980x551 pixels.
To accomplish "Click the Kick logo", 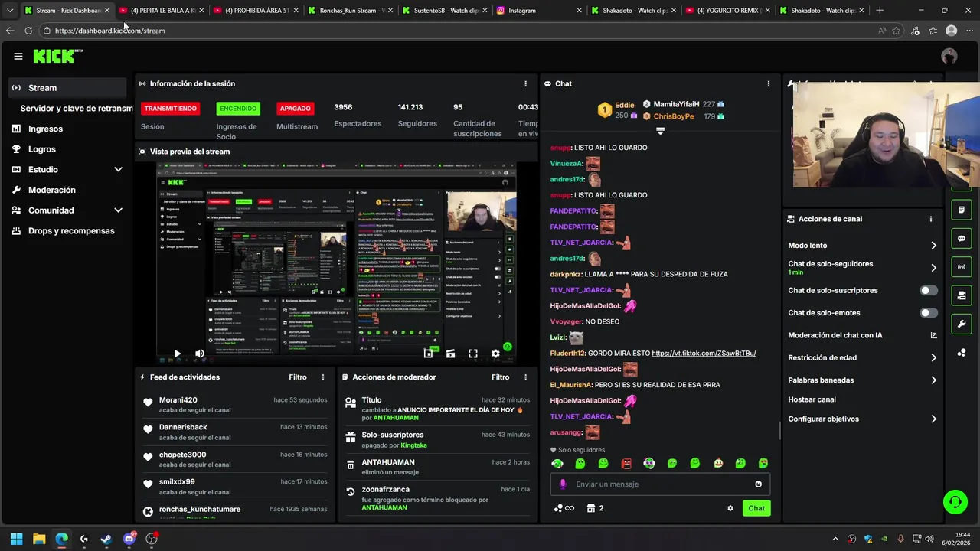I will 57,56.
